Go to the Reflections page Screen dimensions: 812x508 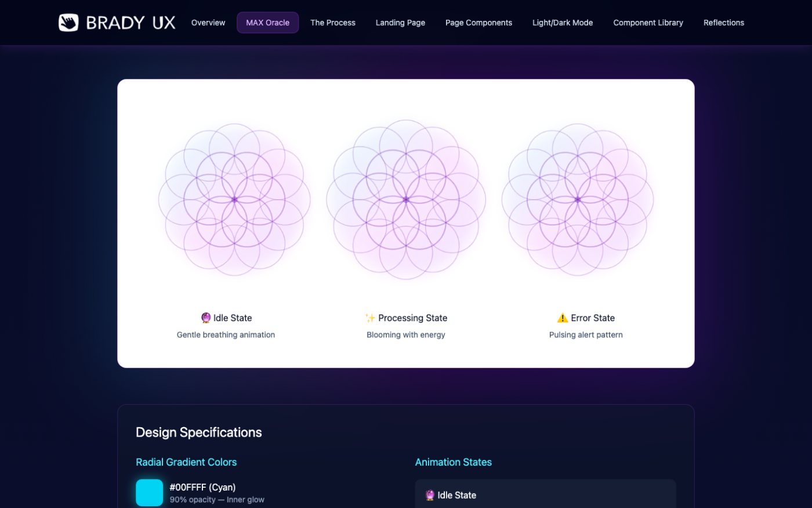click(x=724, y=23)
